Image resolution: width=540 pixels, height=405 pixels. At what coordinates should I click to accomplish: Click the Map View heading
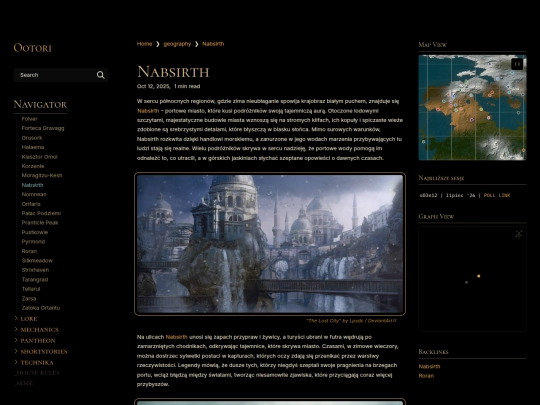point(433,45)
